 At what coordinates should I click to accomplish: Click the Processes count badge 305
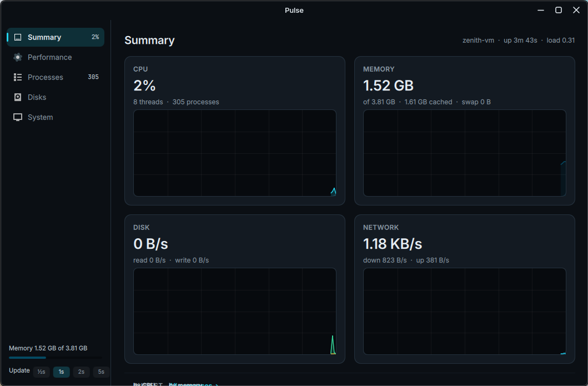coord(93,77)
